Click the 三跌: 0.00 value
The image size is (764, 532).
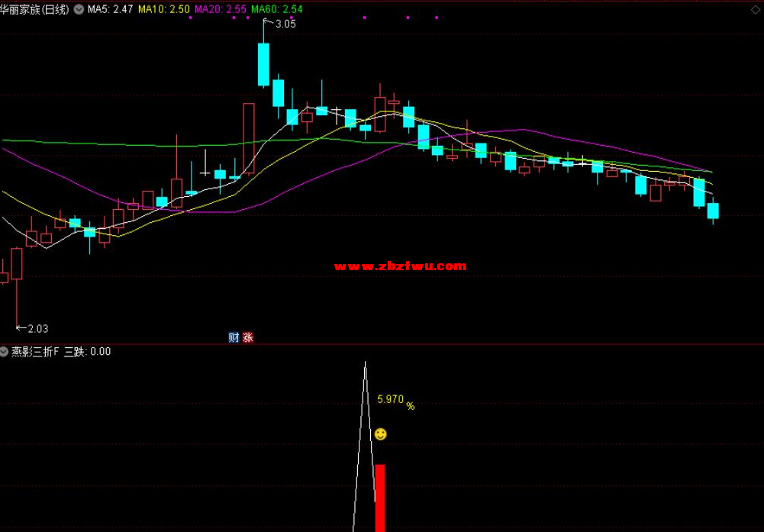coord(88,352)
